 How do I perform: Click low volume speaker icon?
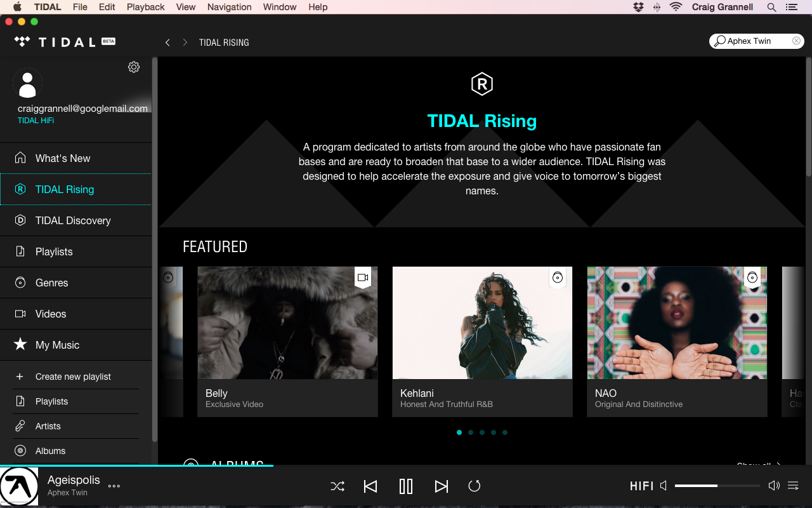pos(664,486)
